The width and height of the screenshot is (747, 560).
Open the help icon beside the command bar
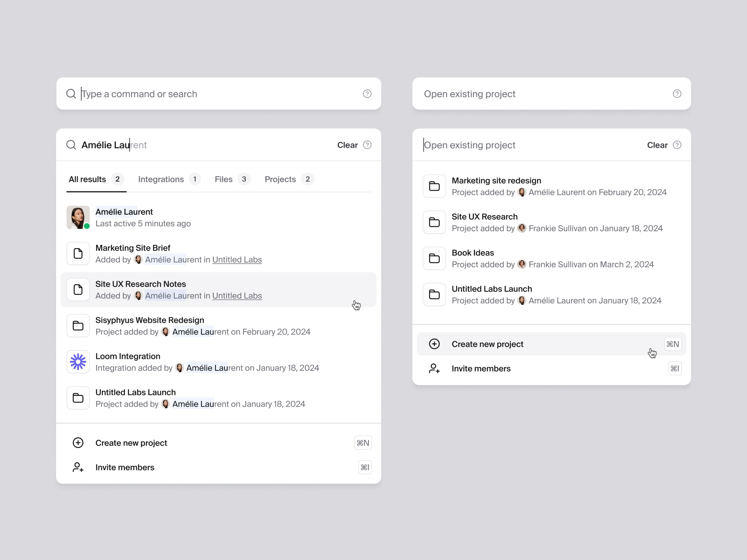[367, 94]
